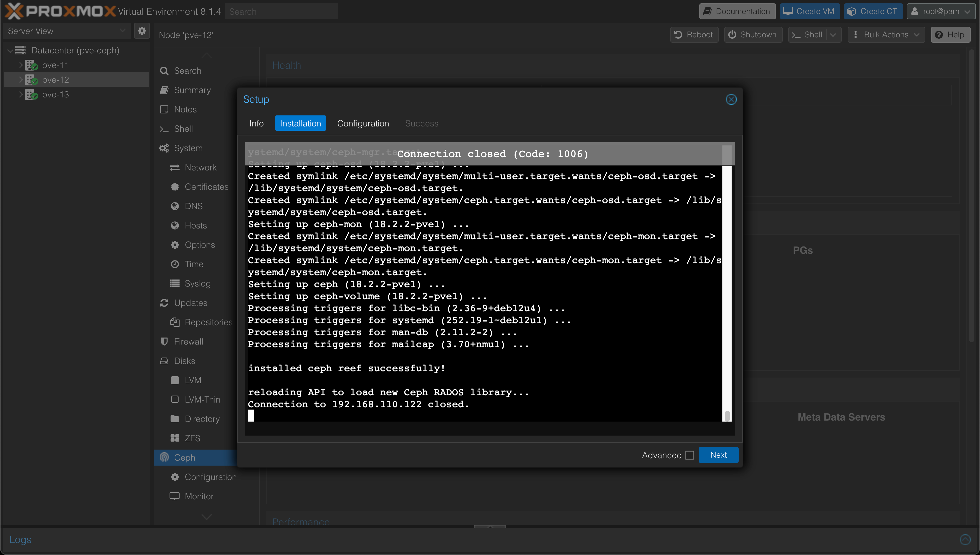Click the pve-13 server node icon
The width and height of the screenshot is (980, 555).
(31, 94)
